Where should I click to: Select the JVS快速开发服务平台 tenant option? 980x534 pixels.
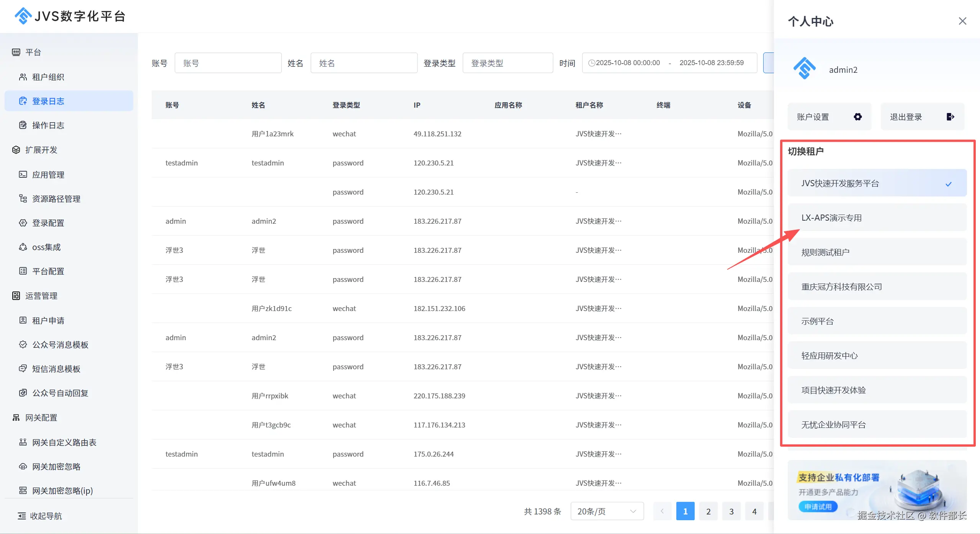tap(877, 183)
